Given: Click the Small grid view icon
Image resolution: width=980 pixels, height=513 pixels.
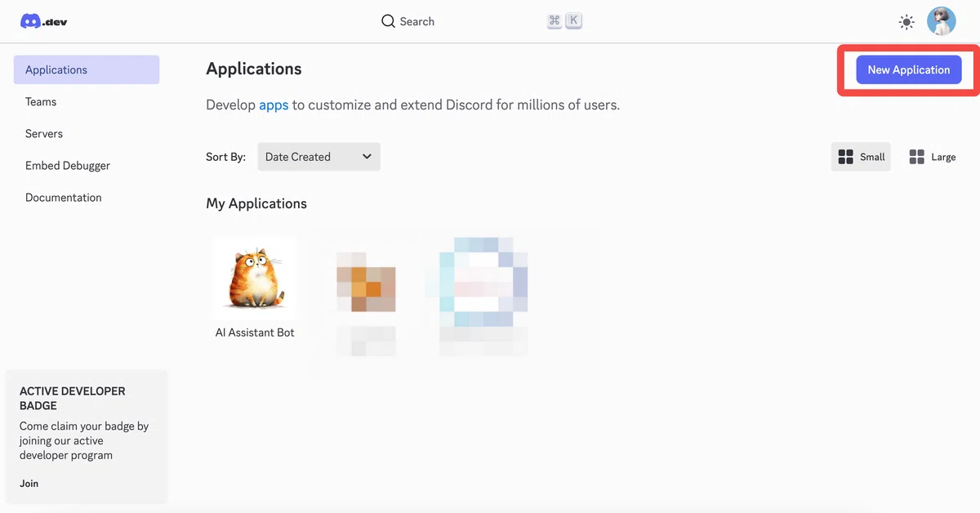Looking at the screenshot, I should [x=845, y=157].
